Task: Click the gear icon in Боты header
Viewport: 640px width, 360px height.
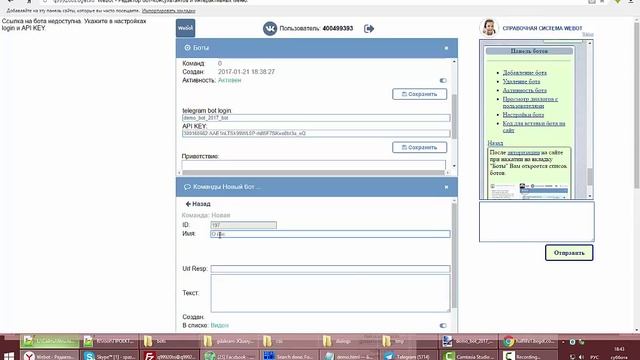Action: 187,48
